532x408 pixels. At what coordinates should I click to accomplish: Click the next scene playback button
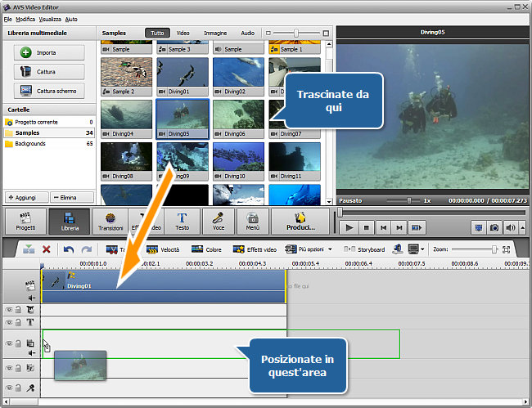[x=417, y=228]
